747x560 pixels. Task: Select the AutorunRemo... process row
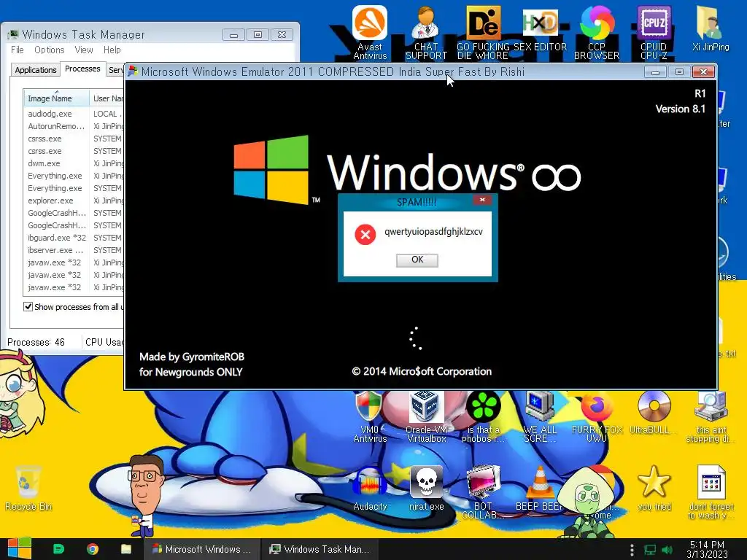(74, 126)
